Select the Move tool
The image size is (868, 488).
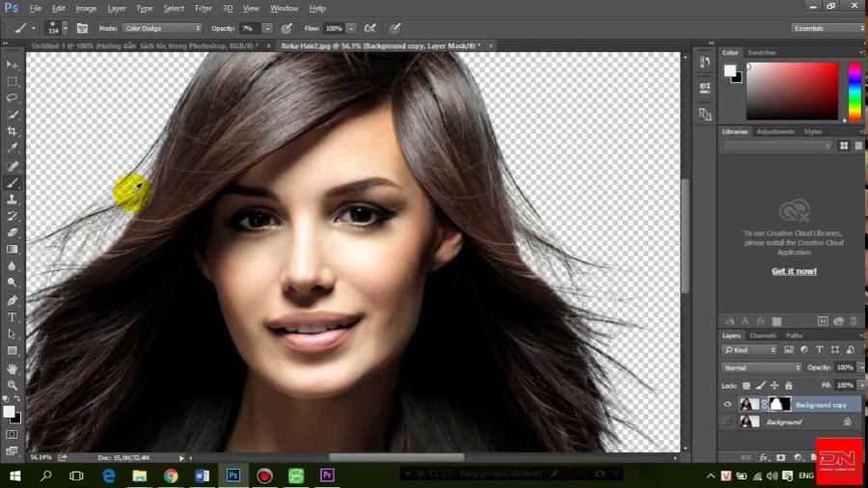point(13,65)
